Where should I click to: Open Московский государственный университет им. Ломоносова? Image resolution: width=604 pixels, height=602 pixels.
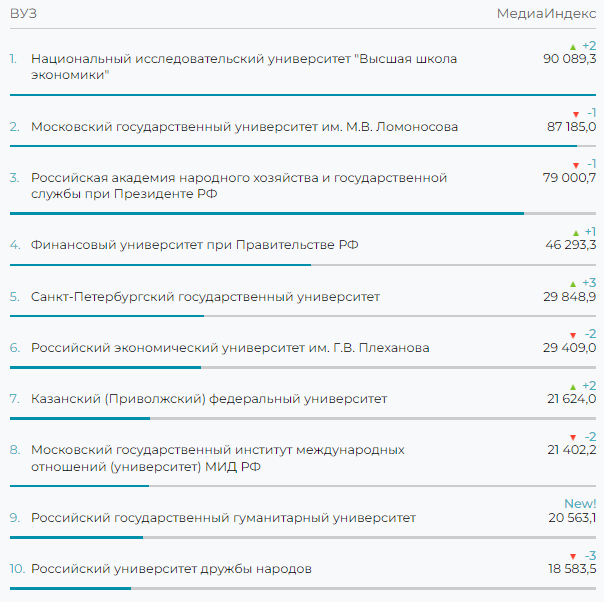[244, 127]
